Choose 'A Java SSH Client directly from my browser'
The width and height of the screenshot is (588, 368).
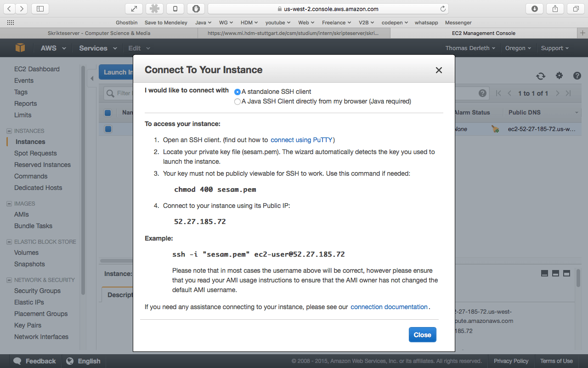click(237, 101)
